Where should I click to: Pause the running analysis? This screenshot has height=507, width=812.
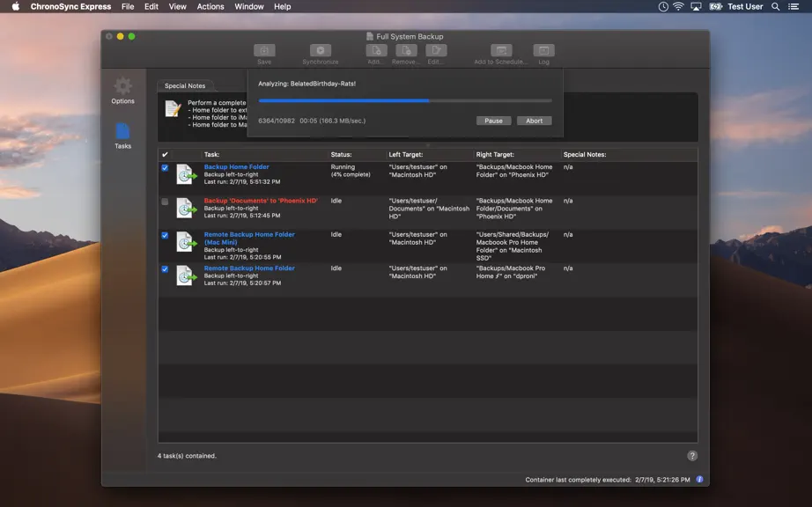pos(493,121)
